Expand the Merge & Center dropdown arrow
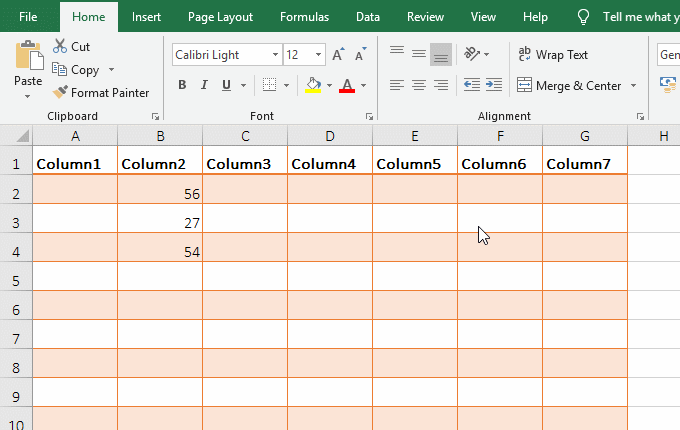 pyautogui.click(x=634, y=86)
